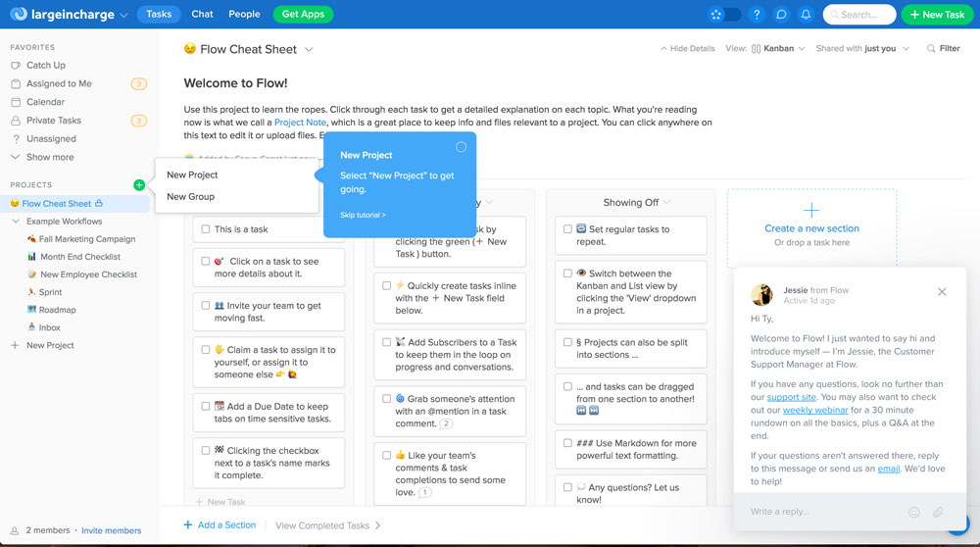Click the New Employee Checklist icon
Viewport: 980px width, 547px height.
pos(31,273)
